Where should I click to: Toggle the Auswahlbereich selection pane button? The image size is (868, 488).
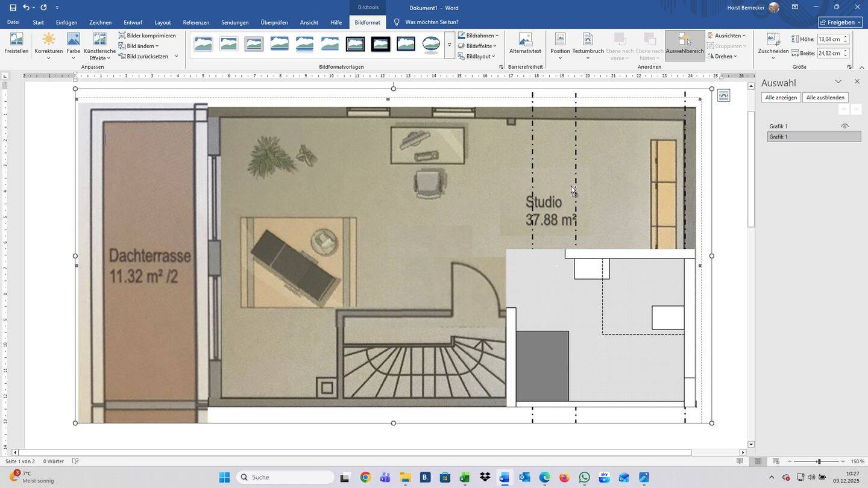point(685,45)
